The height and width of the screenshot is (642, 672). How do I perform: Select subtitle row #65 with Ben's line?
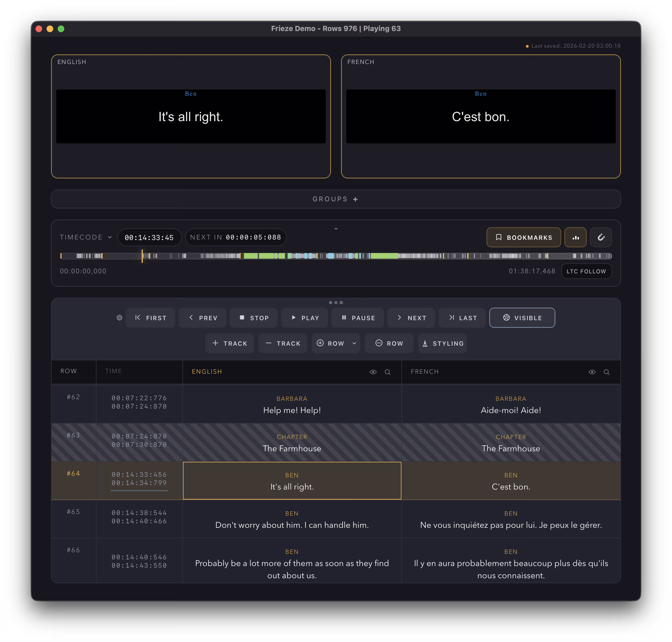pos(292,519)
